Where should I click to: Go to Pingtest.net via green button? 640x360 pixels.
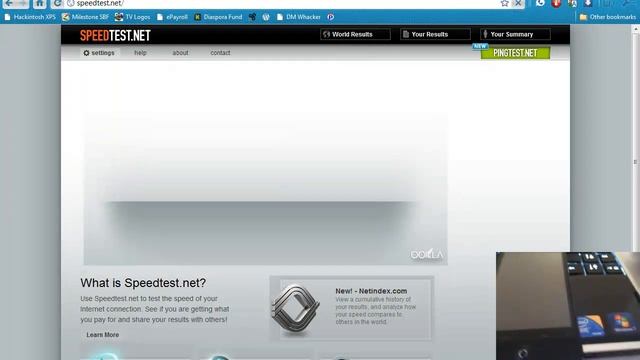pos(515,53)
